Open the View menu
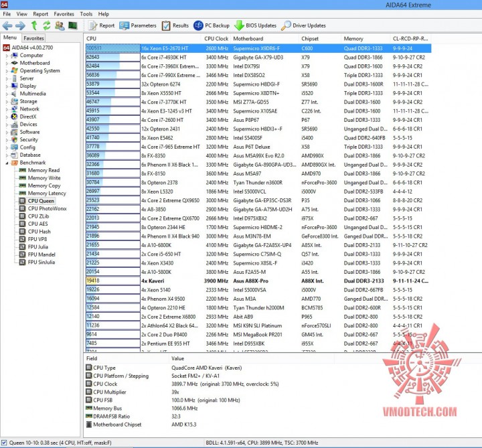482x448 pixels. [x=22, y=14]
